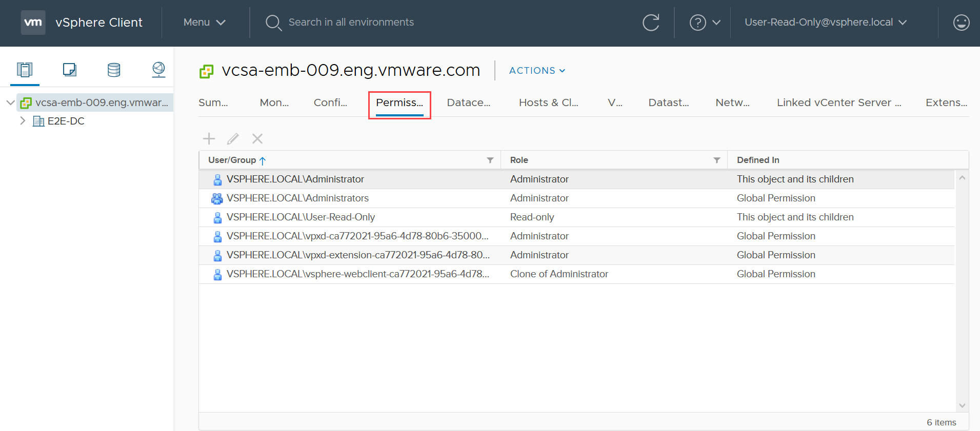The height and width of the screenshot is (431, 980).
Task: Switch to the Summary tab
Action: (x=213, y=102)
